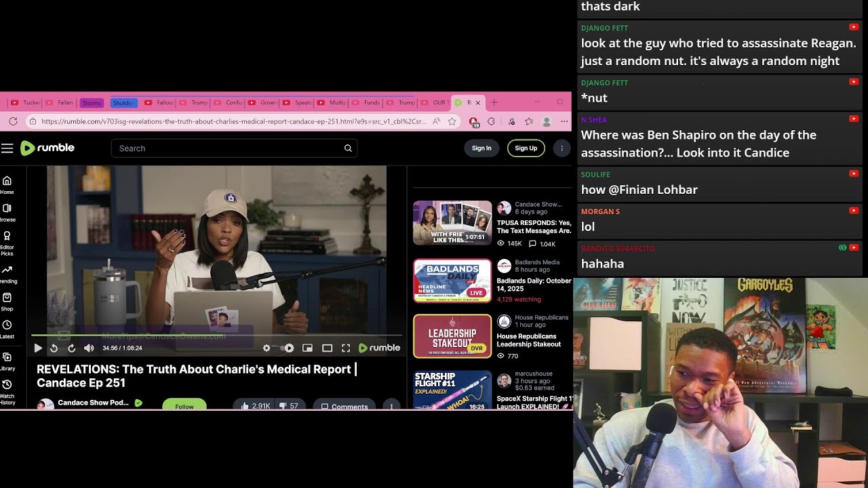This screenshot has height=488, width=868.
Task: Open Watch History in the sidebar
Action: (7, 392)
